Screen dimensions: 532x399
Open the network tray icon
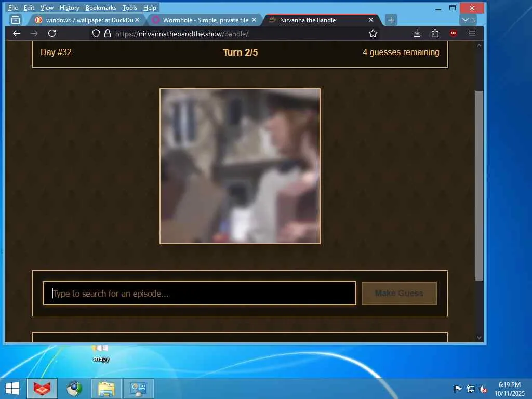pyautogui.click(x=471, y=389)
